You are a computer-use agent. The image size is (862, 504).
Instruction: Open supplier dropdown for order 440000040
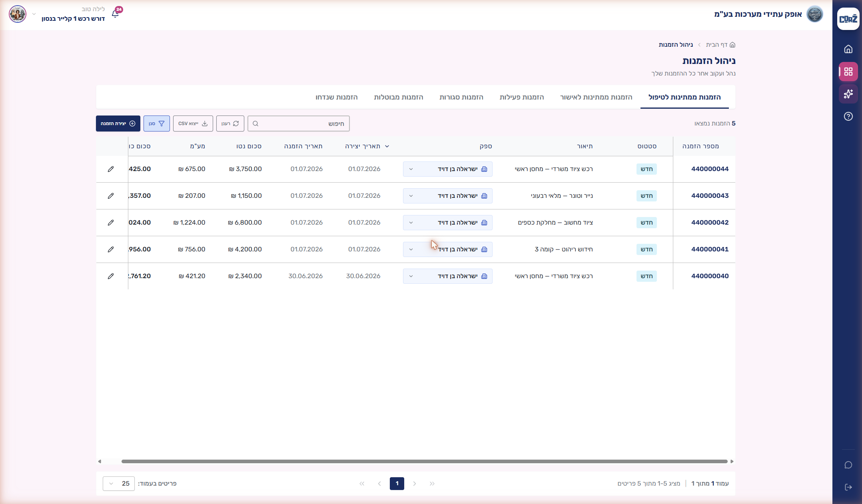click(447, 276)
